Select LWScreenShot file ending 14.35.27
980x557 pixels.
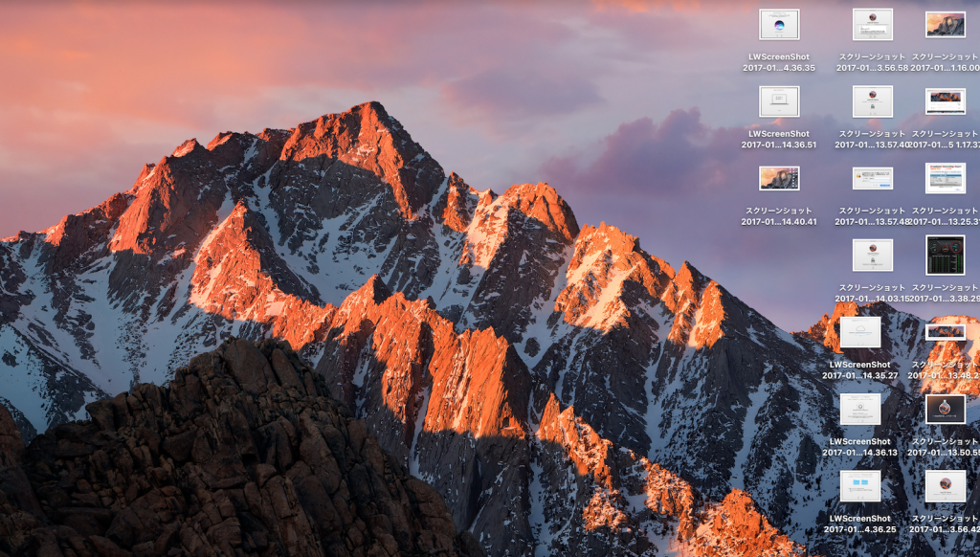tap(859, 332)
